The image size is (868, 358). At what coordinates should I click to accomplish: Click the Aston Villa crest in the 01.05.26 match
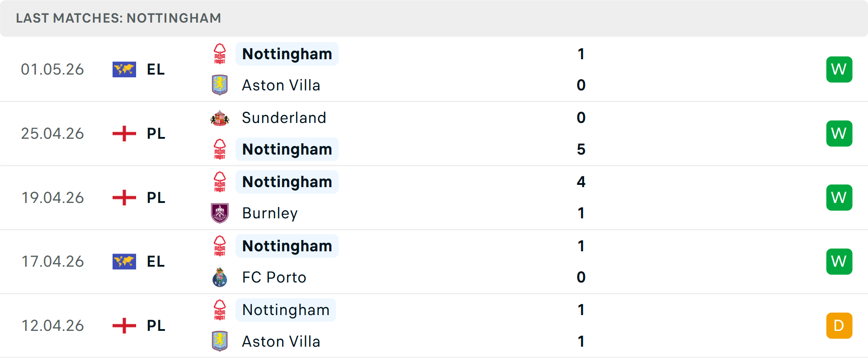(x=220, y=85)
